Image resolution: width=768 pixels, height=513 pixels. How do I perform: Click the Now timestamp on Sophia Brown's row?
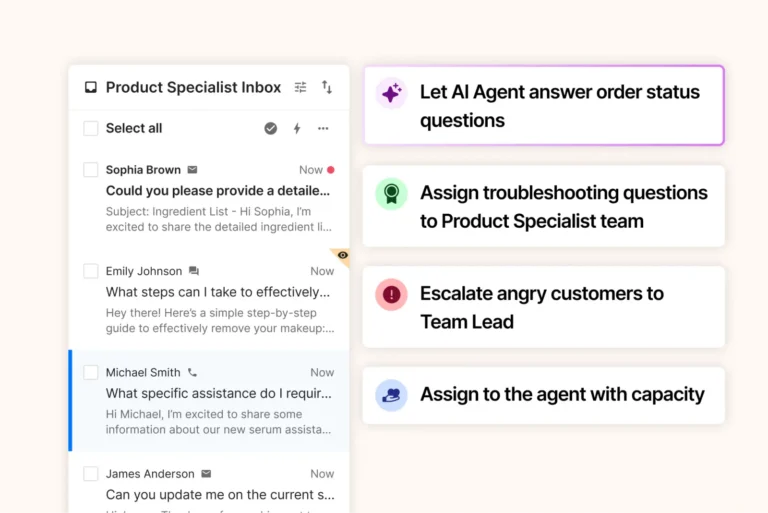click(x=311, y=170)
